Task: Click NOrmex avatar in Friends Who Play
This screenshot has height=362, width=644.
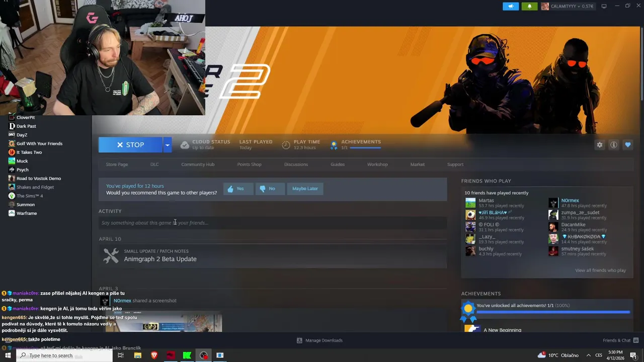Action: [x=553, y=203]
